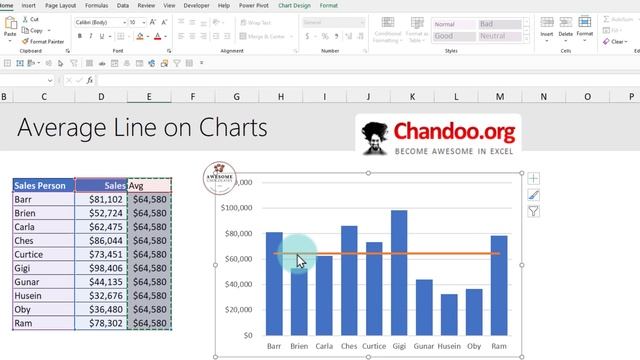Open the font size dropdown
This screenshot has height=360, width=640.
click(143, 22)
